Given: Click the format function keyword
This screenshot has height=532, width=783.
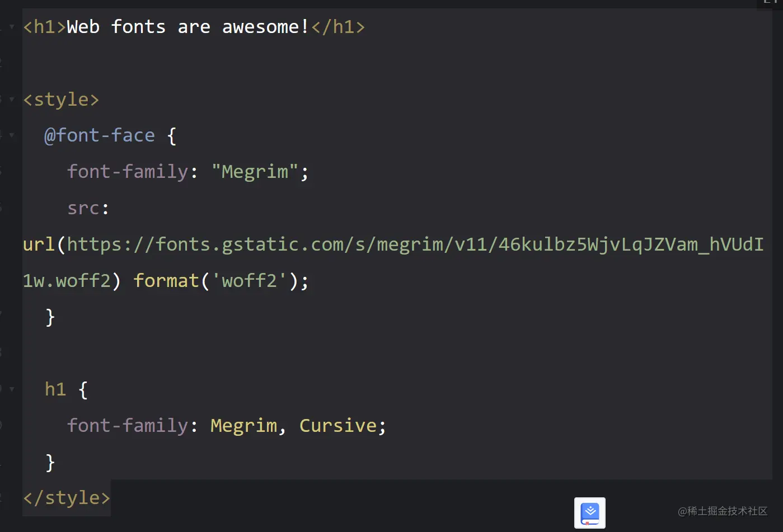Looking at the screenshot, I should tap(166, 280).
